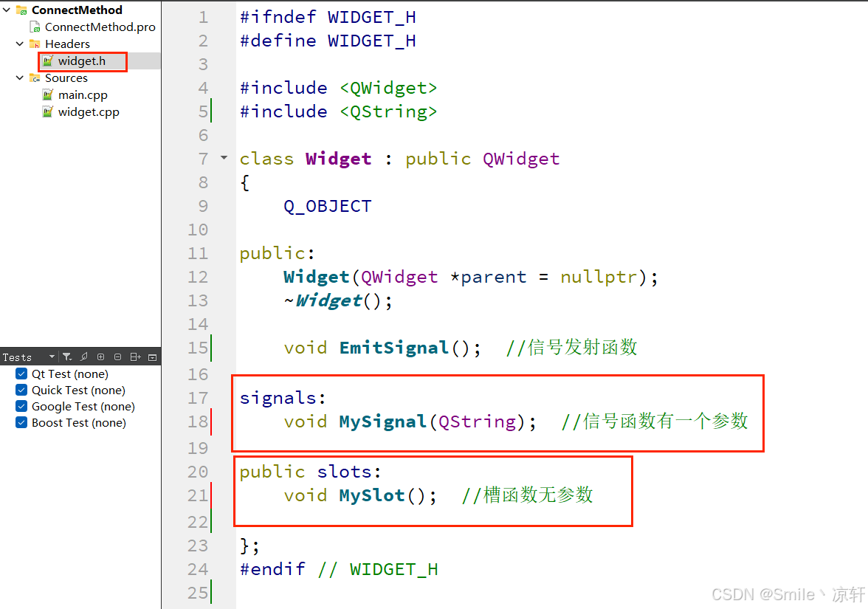
Task: Open the Tests panel view dropdown
Action: (52, 357)
